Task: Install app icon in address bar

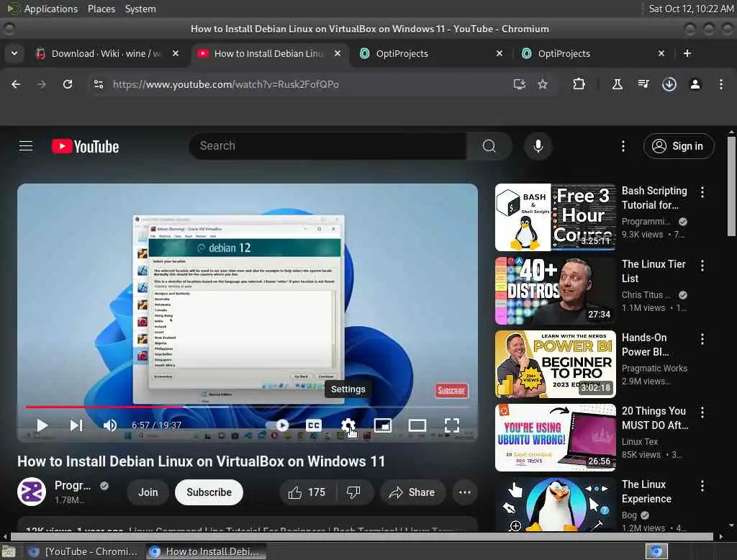Action: click(x=519, y=84)
